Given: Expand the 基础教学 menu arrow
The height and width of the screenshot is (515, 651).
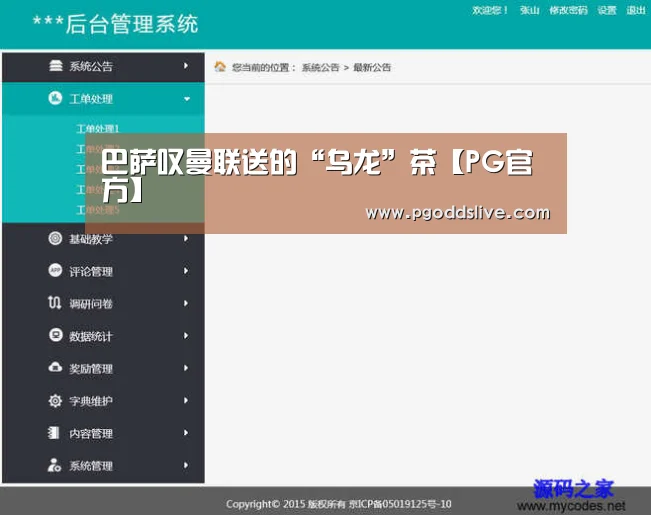Looking at the screenshot, I should pyautogui.click(x=186, y=238).
